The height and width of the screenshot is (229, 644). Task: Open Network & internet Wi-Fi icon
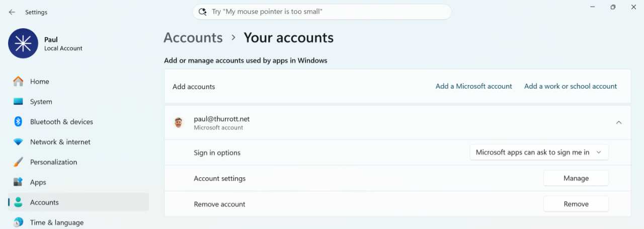pos(18,142)
